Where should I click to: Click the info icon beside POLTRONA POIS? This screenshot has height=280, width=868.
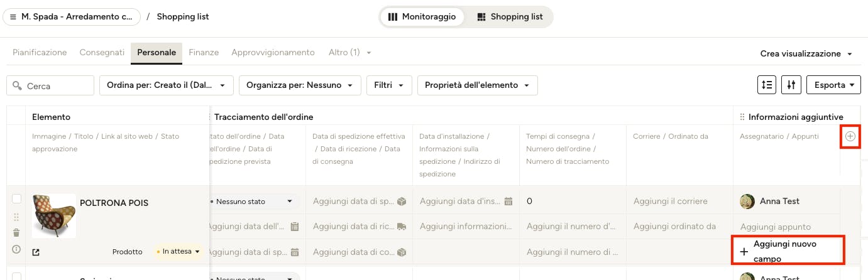tap(16, 249)
